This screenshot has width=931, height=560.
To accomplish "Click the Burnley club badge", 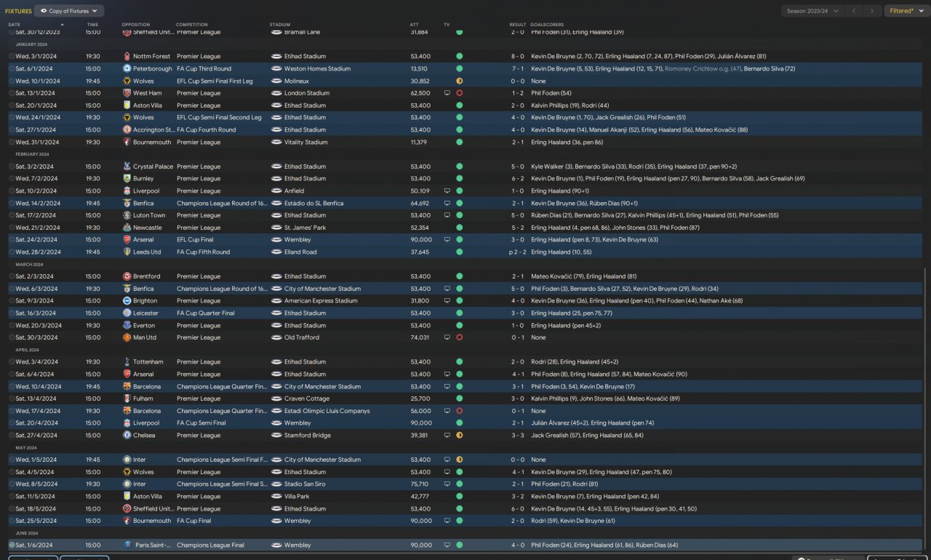I will tap(127, 178).
